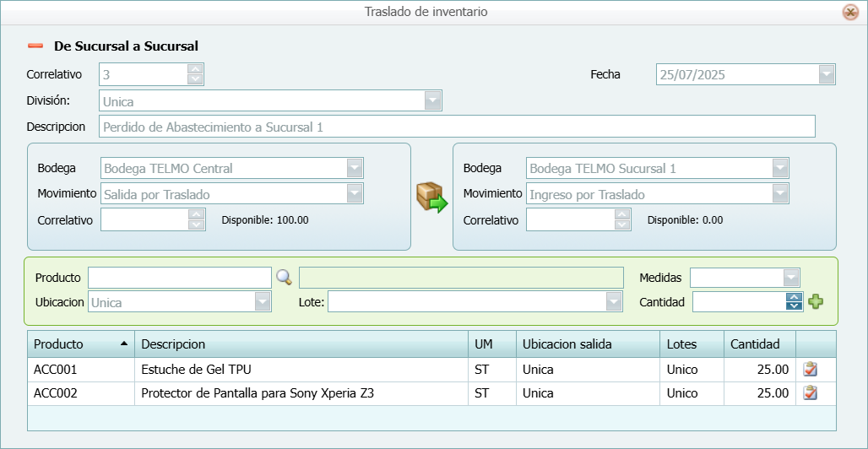Click the product search magnifier icon
Image resolution: width=868 pixels, height=449 pixels.
coord(284,277)
